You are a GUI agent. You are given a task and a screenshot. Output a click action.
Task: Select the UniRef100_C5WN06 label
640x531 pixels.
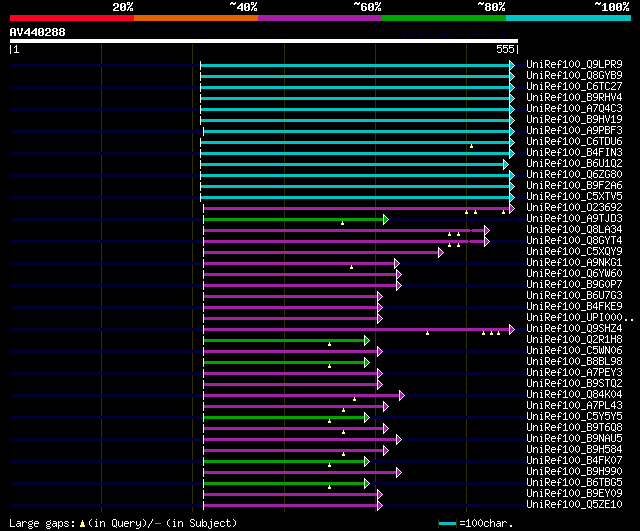[574, 351]
